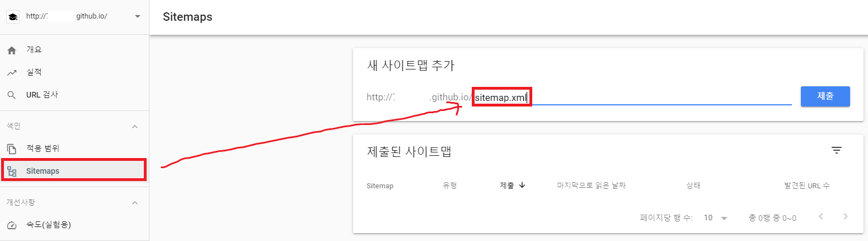Image resolution: width=868 pixels, height=241 pixels.
Task: Click the magnifier icon for URL 검사
Action: [12, 95]
